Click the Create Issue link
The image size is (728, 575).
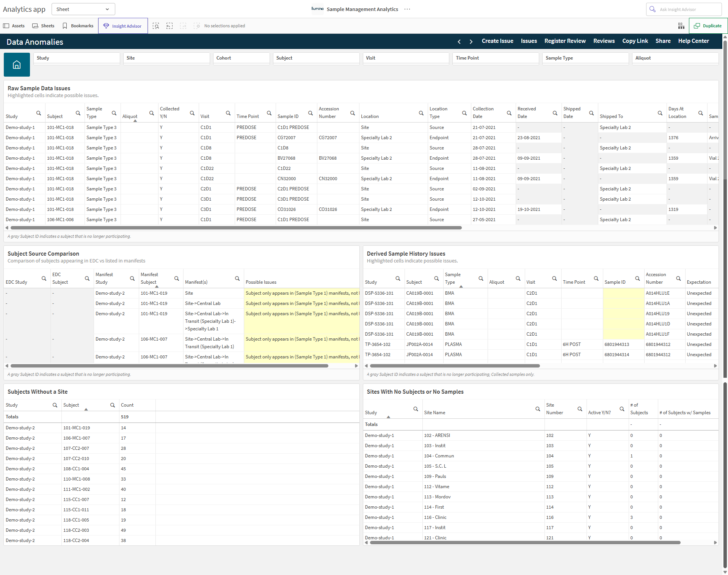pos(497,41)
